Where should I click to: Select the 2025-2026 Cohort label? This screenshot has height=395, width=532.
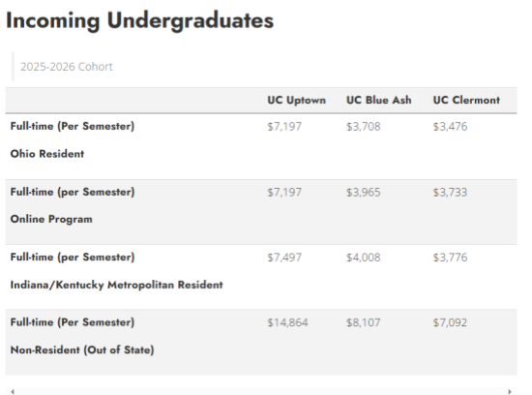pyautogui.click(x=67, y=67)
